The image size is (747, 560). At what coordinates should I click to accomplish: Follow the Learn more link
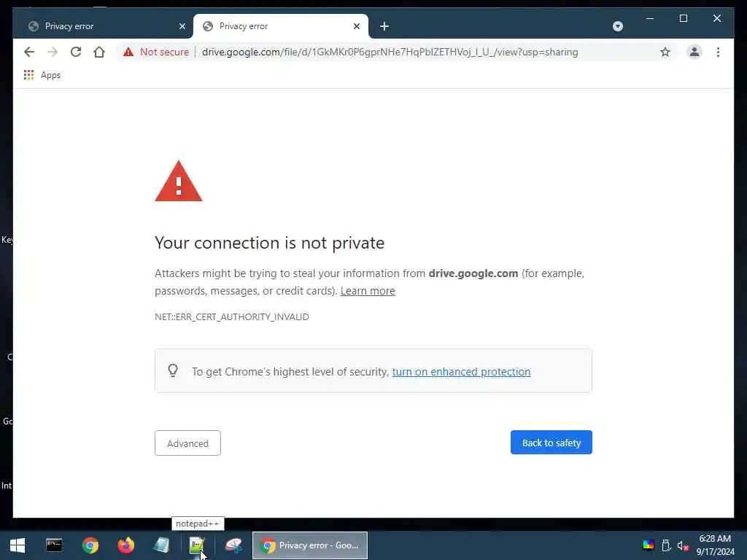[368, 291]
